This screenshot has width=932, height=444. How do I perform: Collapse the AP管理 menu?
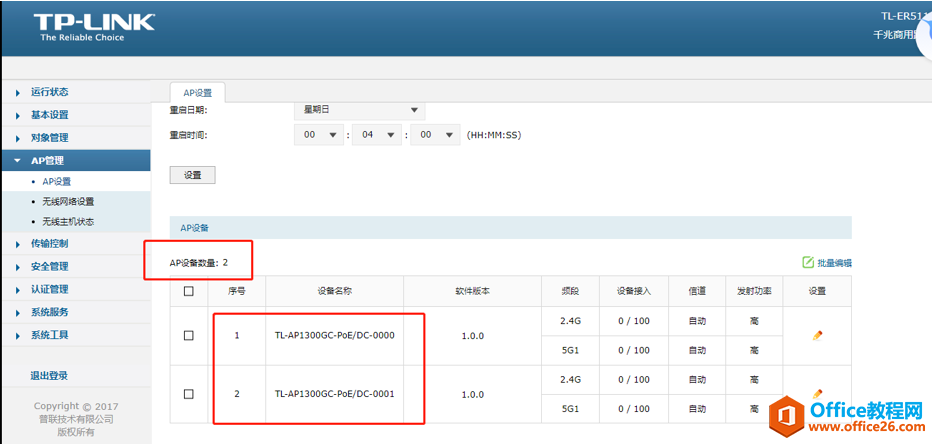pos(75,160)
